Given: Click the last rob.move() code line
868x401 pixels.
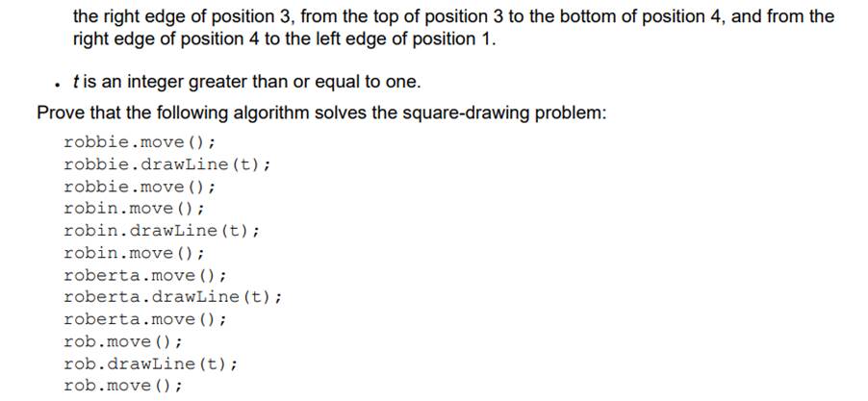Looking at the screenshot, I should (122, 386).
